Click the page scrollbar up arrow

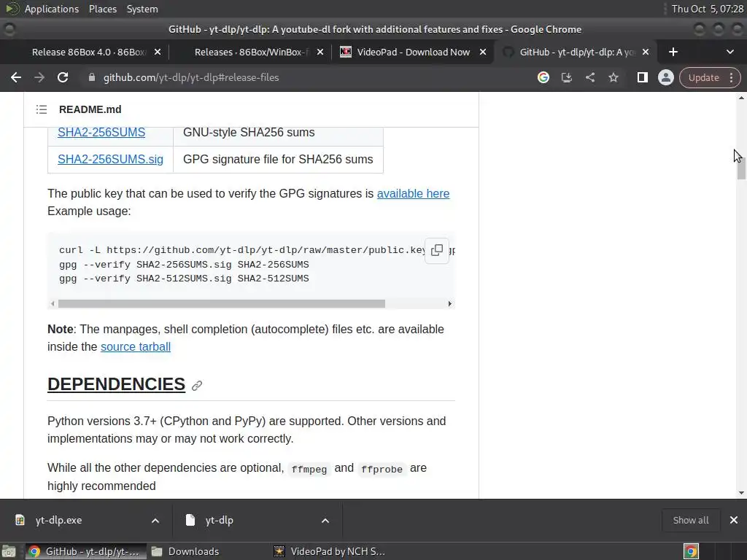coord(741,98)
